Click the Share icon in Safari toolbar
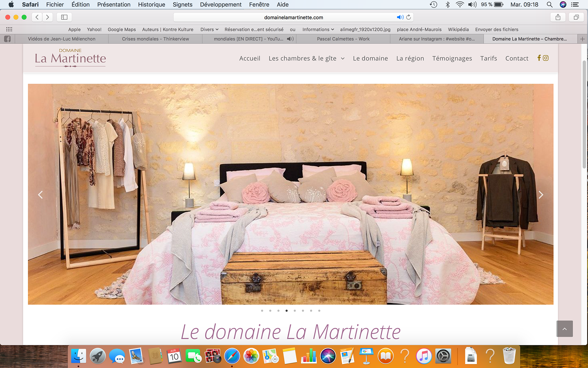Screen dimensions: 588x368 point(558,17)
